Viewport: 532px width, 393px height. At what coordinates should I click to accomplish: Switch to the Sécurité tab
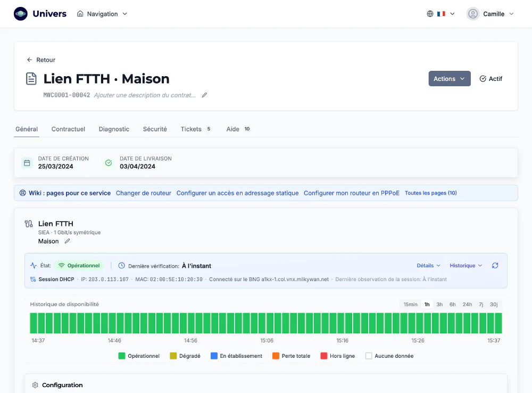(155, 129)
